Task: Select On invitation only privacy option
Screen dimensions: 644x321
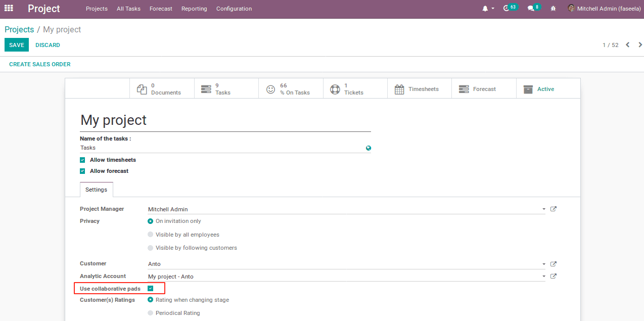Action: tap(150, 221)
